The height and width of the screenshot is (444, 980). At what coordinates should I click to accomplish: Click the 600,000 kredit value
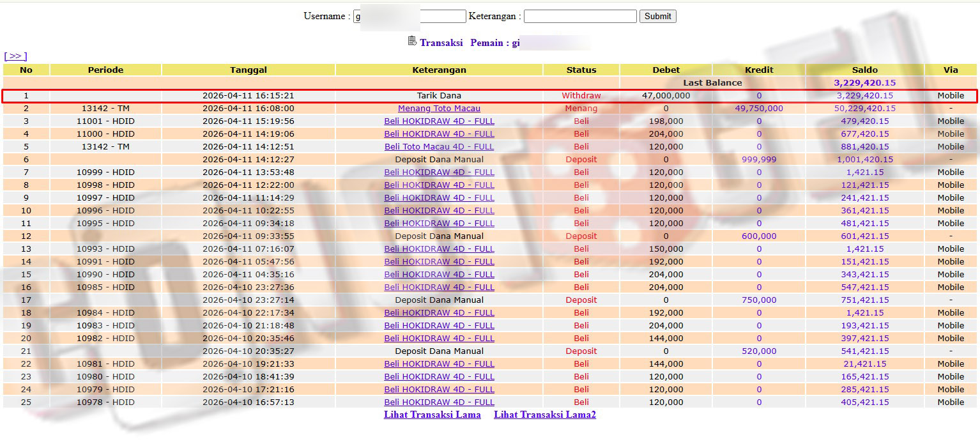pyautogui.click(x=759, y=236)
